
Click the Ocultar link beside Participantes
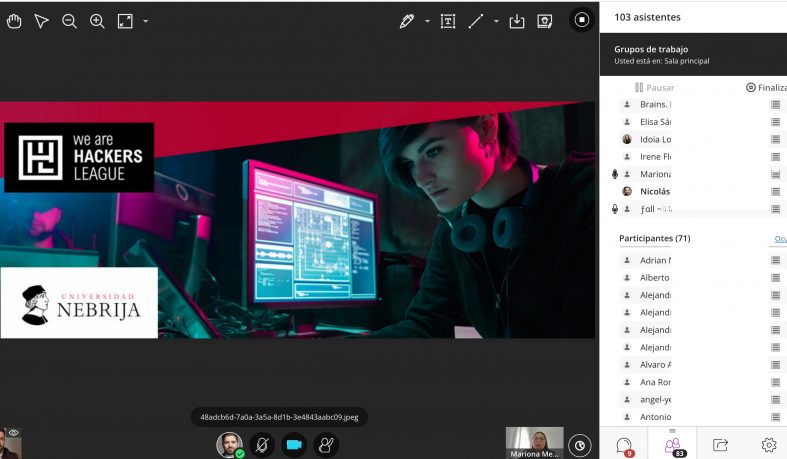pyautogui.click(x=779, y=239)
